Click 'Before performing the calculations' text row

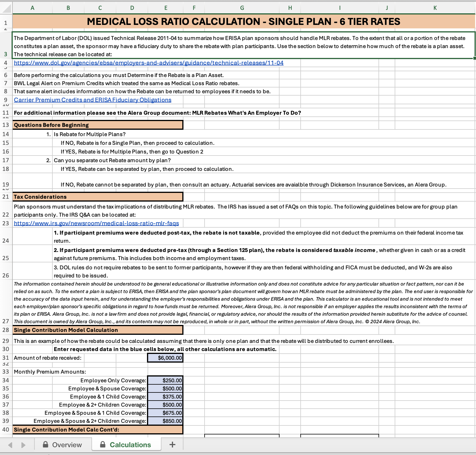click(x=119, y=75)
